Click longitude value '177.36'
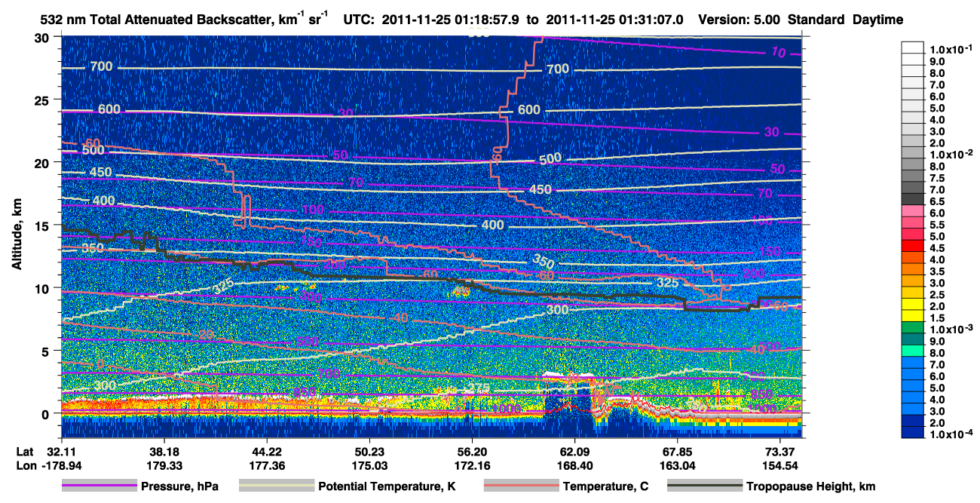Viewport: 980px width, 503px height. click(x=267, y=465)
